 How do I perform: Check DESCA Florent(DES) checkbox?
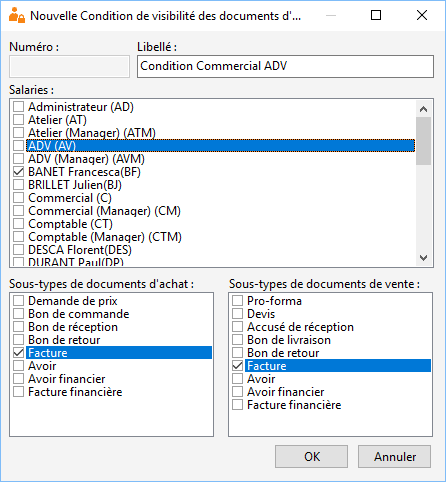(x=19, y=250)
